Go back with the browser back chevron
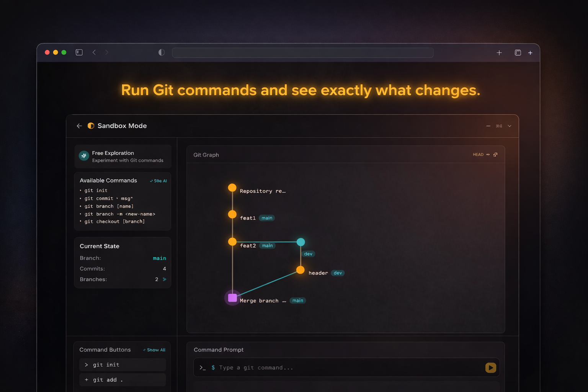588x392 pixels. 94,52
